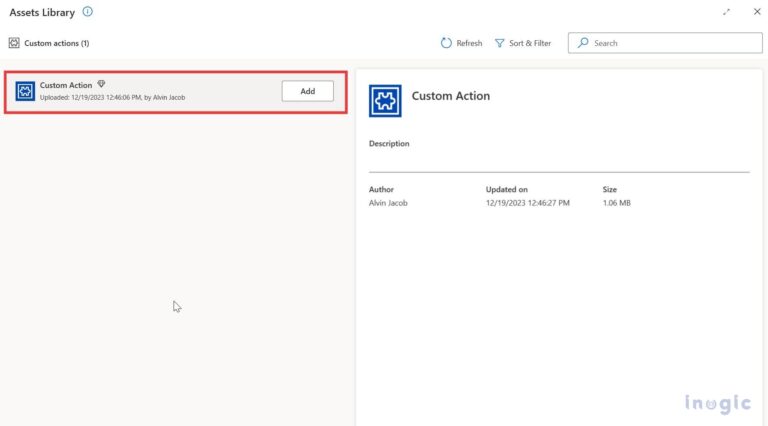Expand the Assets Library window with the resize icon
This screenshot has height=426, width=768.
tap(725, 12)
